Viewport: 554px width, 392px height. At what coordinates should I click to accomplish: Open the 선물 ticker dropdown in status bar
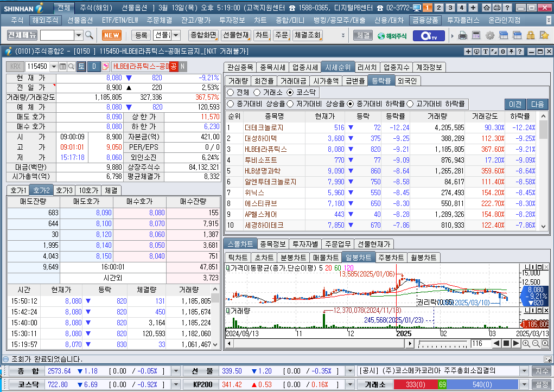350,371
